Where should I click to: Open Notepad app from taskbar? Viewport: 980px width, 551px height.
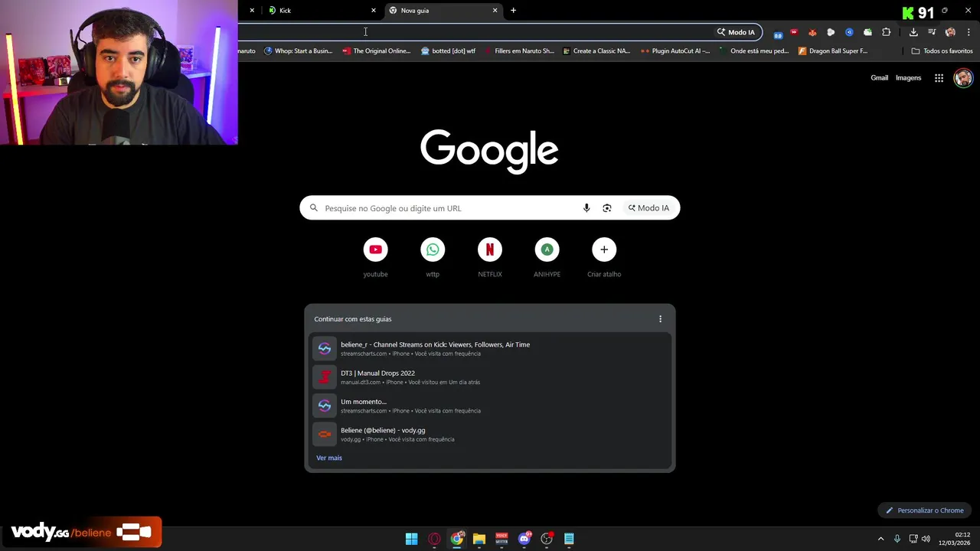click(x=569, y=539)
